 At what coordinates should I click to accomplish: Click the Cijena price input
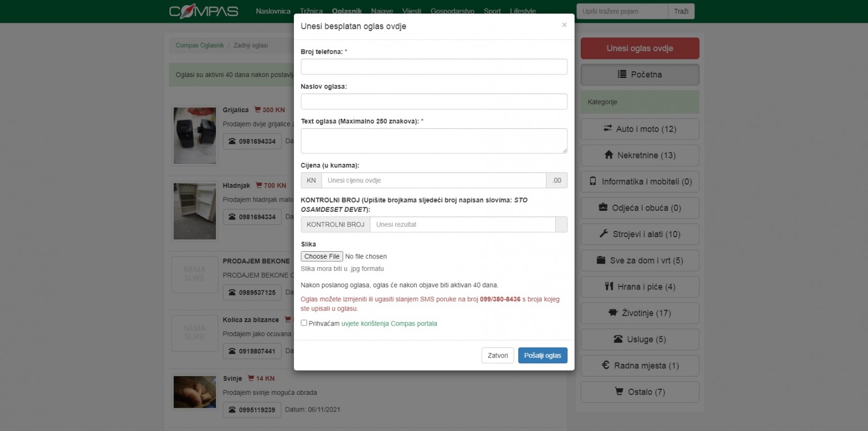coord(433,180)
